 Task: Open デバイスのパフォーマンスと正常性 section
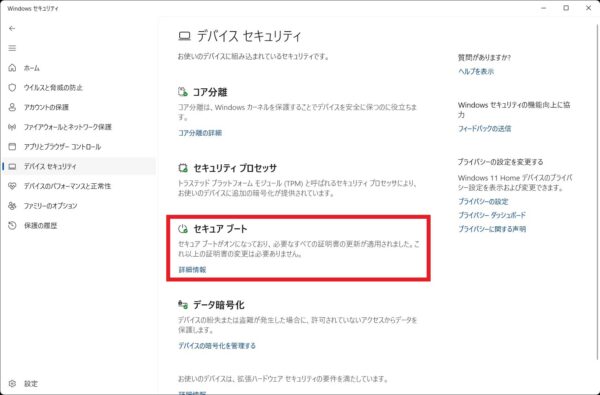click(67, 186)
